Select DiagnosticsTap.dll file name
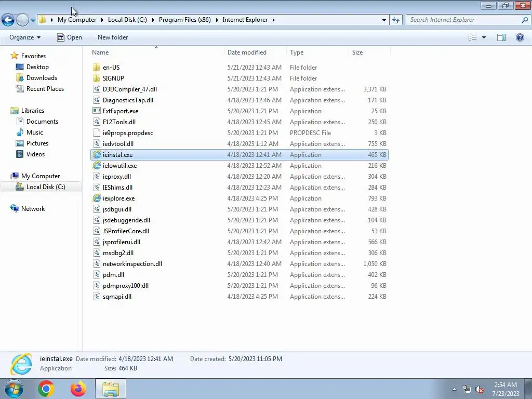Screen dimensions: 532x399 [x=128, y=100]
